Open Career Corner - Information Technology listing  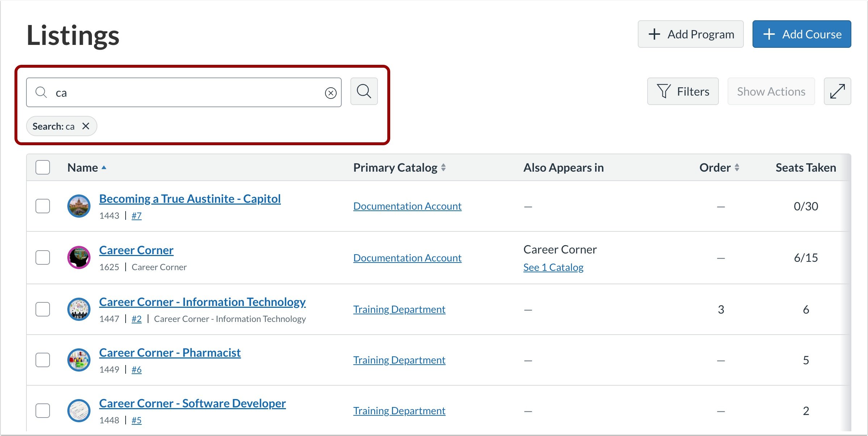[x=202, y=302]
